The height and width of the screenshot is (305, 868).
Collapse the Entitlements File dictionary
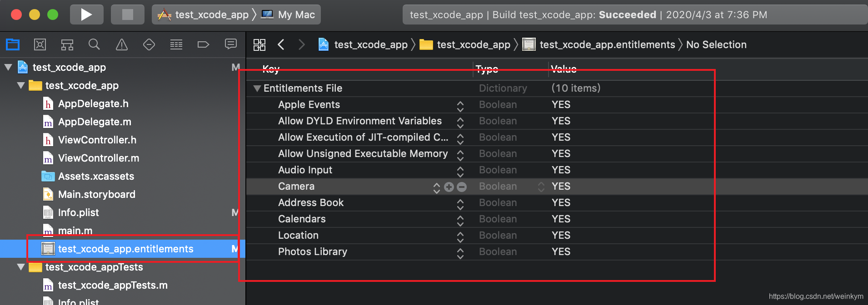pyautogui.click(x=257, y=89)
